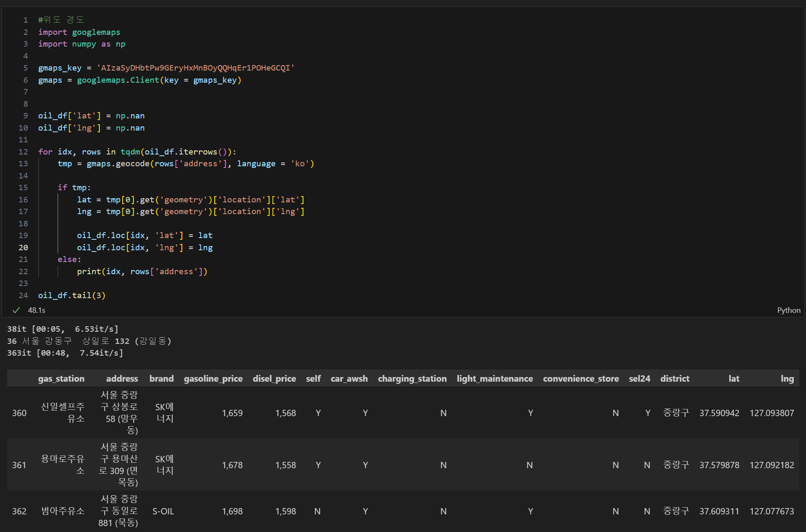
Task: Click the charging_station column header
Action: [412, 379]
